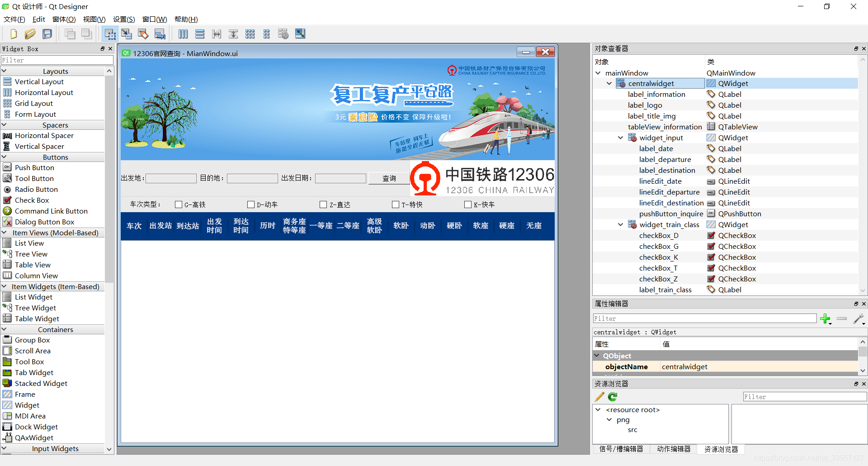This screenshot has height=466, width=868.
Task: Switch to Edit Buddies mode icon
Action: pyautogui.click(x=143, y=34)
